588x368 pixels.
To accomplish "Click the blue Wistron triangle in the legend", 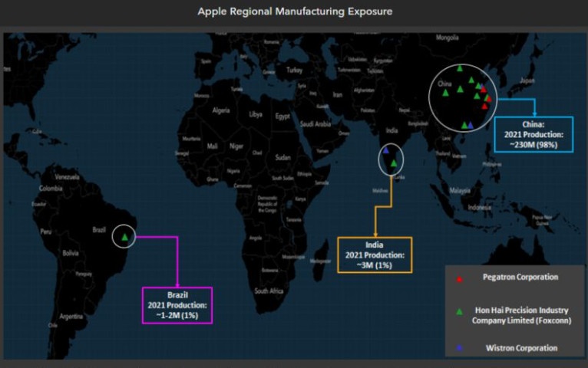I will (x=459, y=348).
